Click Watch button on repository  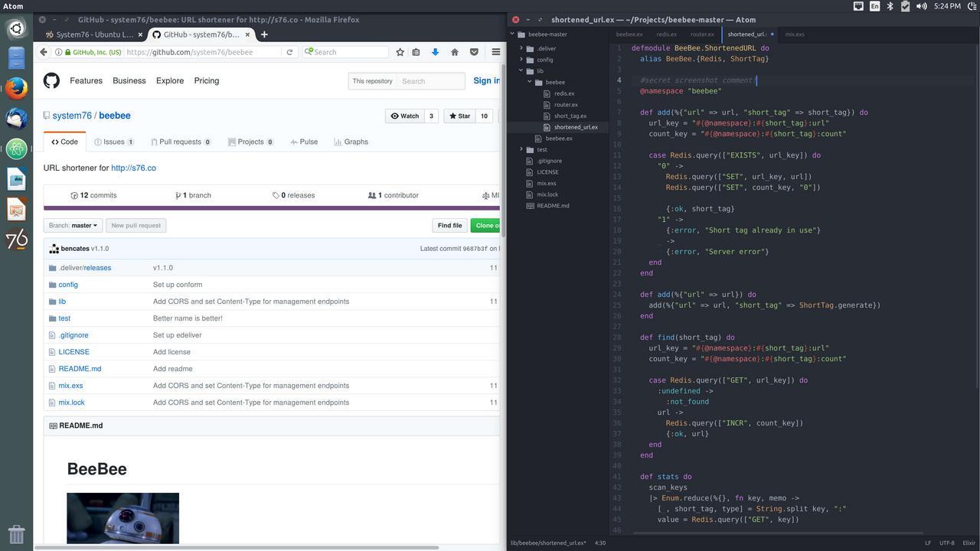tap(405, 116)
